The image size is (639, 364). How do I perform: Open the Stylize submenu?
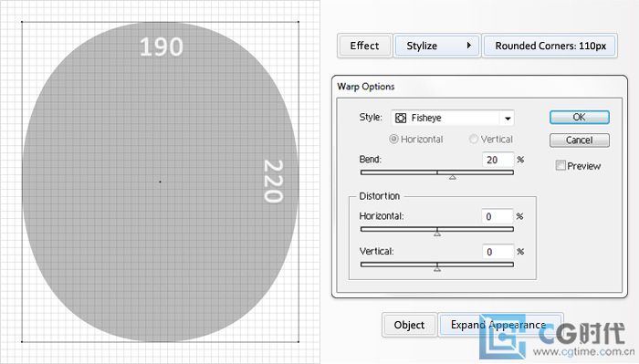click(x=436, y=46)
